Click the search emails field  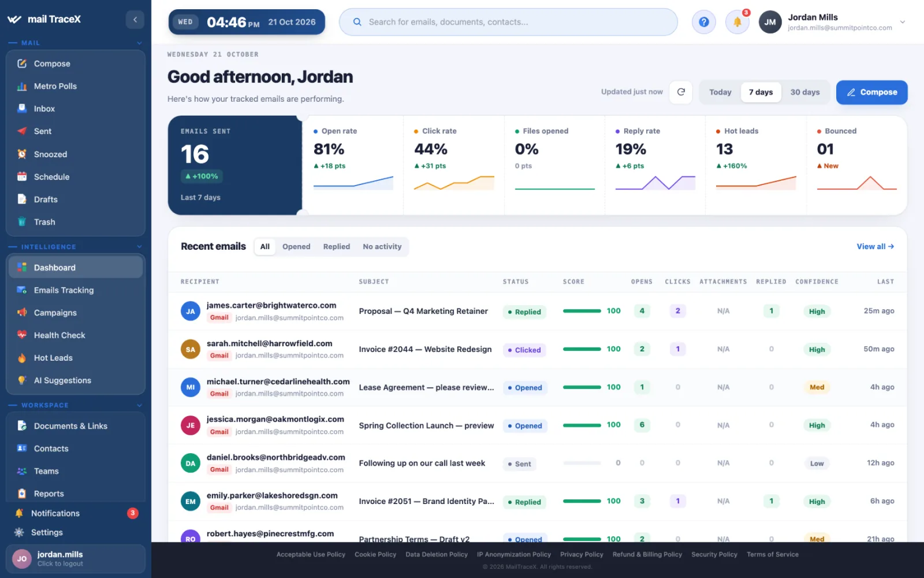[x=508, y=22]
